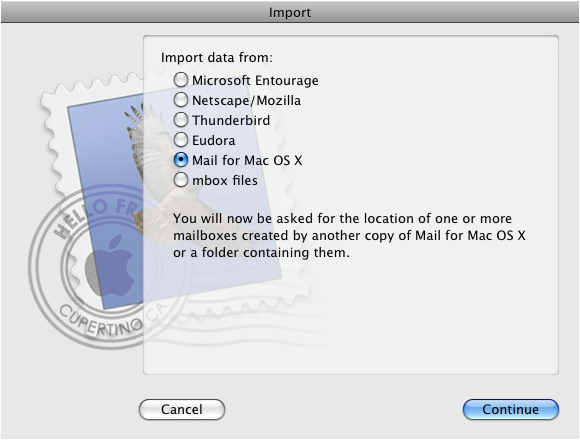Click the Import window title text
580x440 pixels.
pyautogui.click(x=290, y=12)
